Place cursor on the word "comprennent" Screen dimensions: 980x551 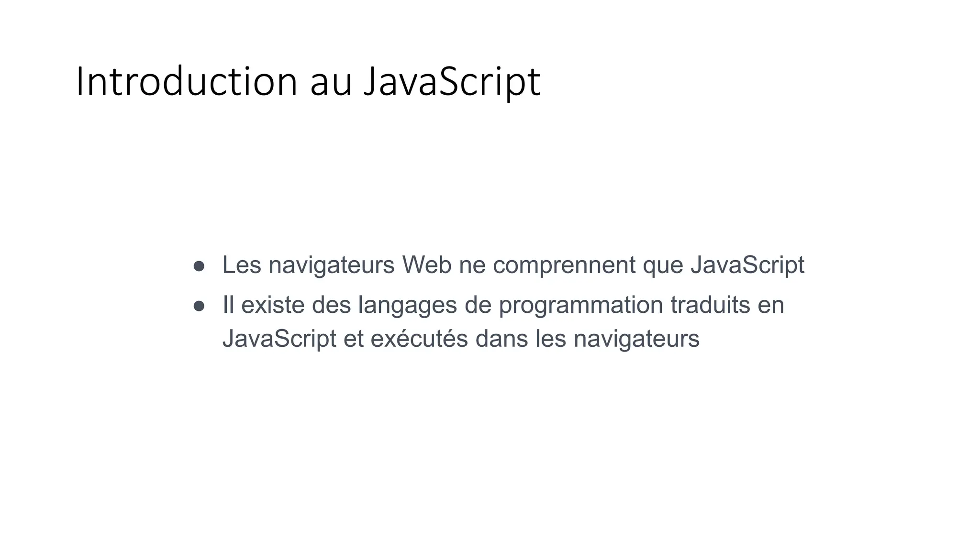564,265
